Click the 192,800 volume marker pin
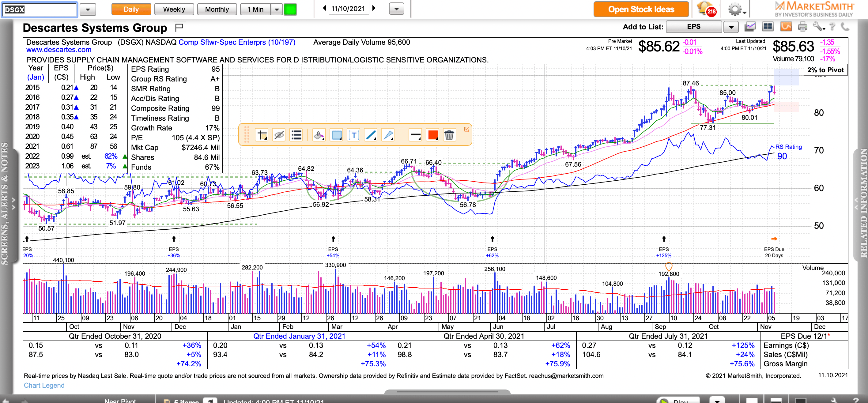Viewport: 868px width, 403px height. [x=669, y=266]
